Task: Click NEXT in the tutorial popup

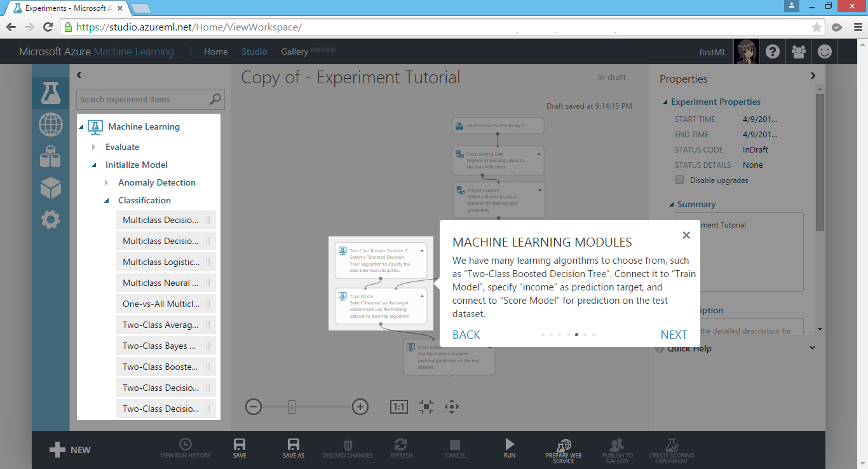Action: [674, 335]
